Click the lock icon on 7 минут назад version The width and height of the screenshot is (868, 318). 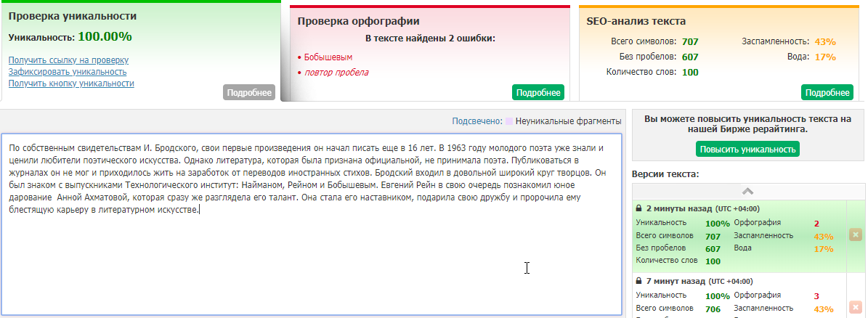(639, 281)
